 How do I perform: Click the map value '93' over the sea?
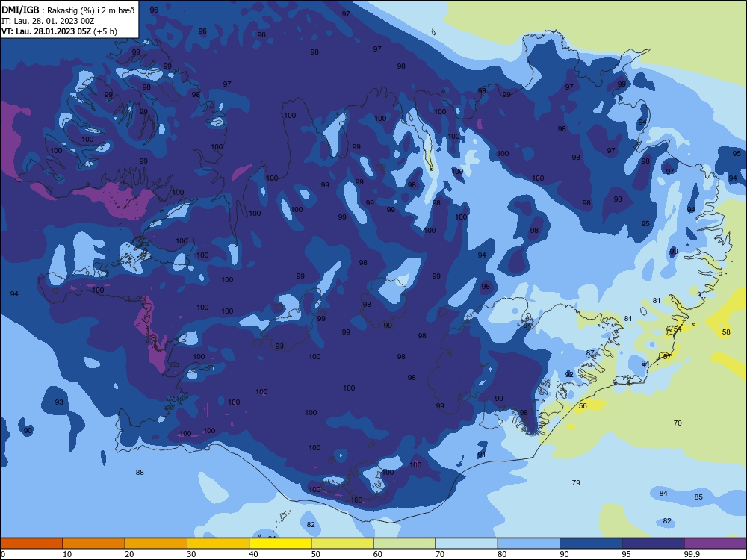coord(59,402)
